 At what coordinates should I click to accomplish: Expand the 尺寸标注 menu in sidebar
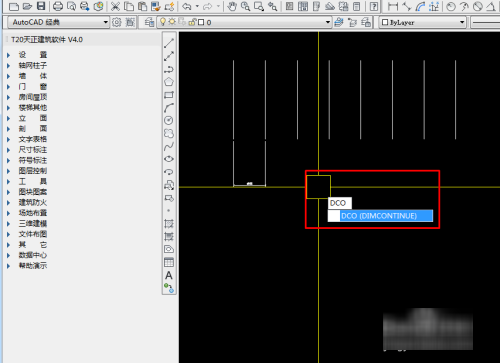click(32, 150)
